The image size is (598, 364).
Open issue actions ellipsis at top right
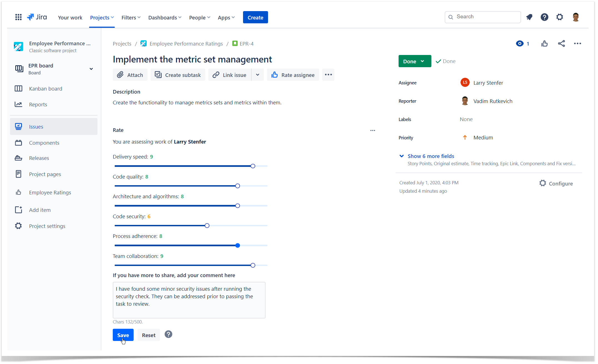(577, 44)
